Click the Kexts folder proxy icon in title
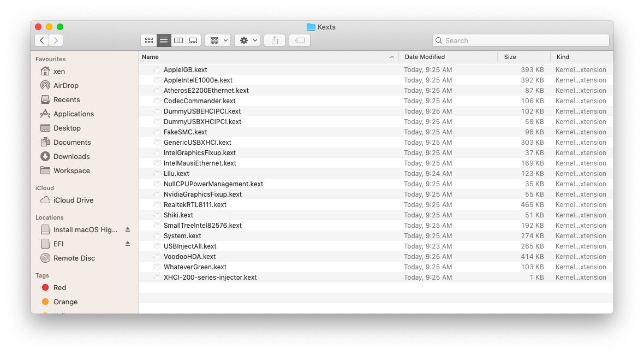Screen dimensions: 644x354 311,27
